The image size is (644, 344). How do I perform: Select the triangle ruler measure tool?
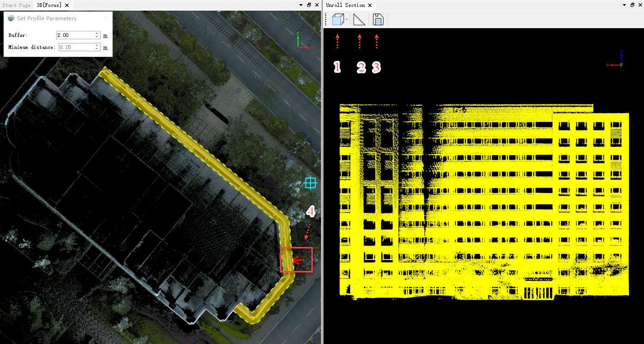point(359,20)
